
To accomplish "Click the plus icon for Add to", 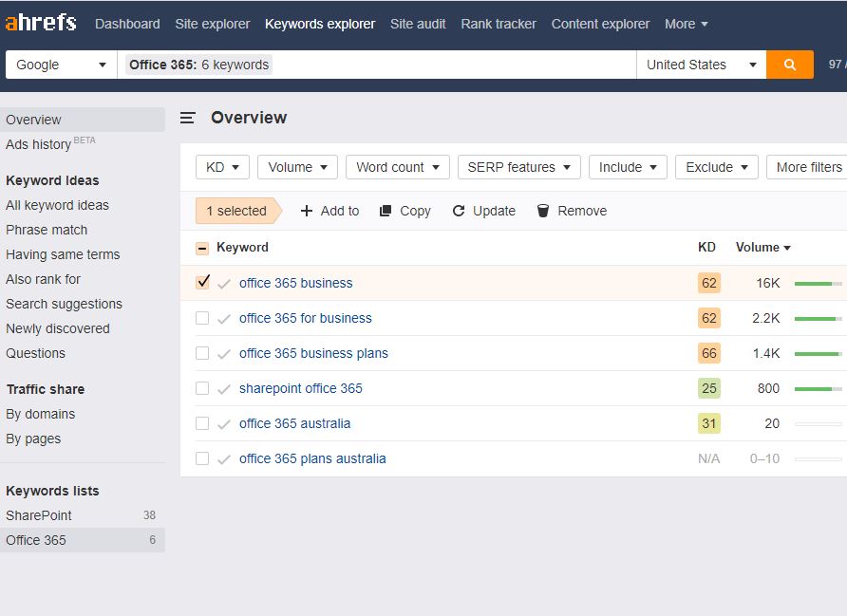I will (x=307, y=211).
